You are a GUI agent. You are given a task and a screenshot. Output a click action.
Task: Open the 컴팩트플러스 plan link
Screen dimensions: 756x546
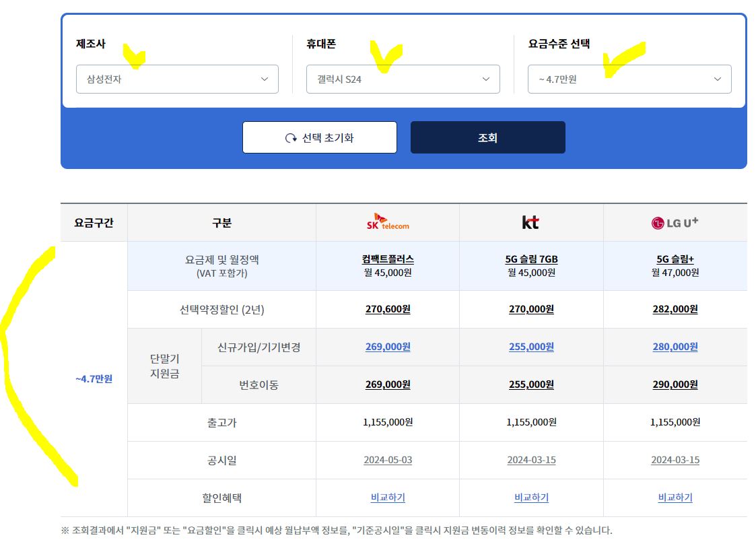pos(387,259)
